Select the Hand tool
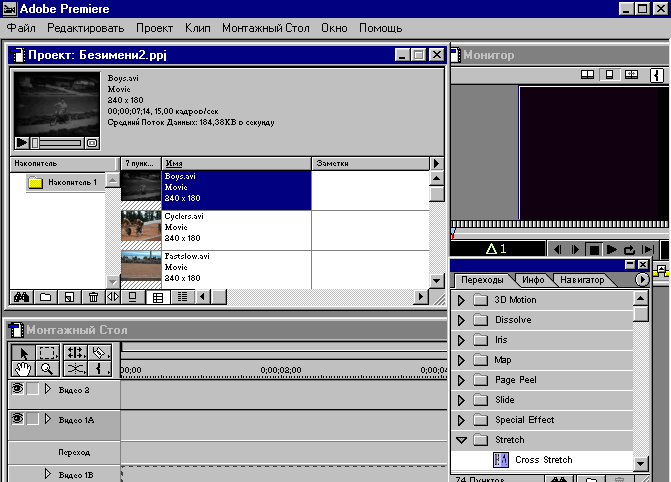This screenshot has height=482, width=671. 23,369
